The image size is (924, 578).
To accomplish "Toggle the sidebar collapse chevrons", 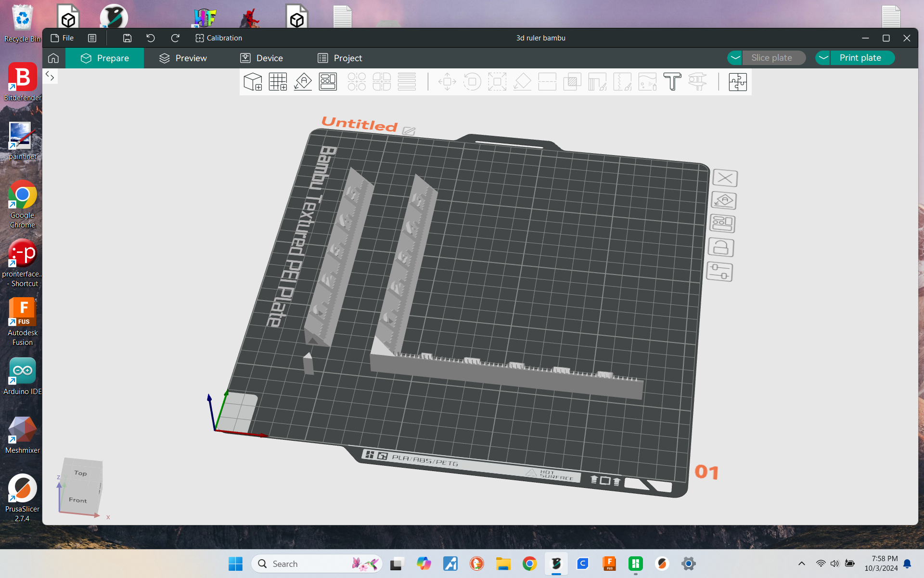I will [50, 76].
